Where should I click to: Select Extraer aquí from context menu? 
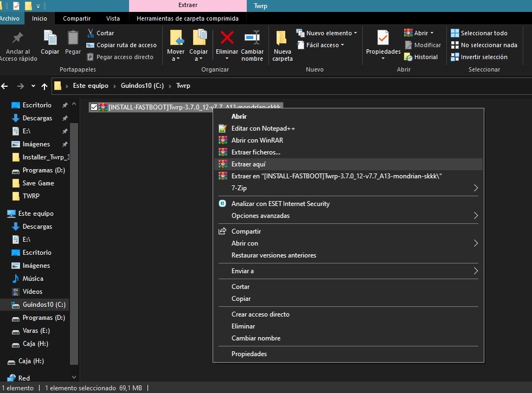click(248, 164)
